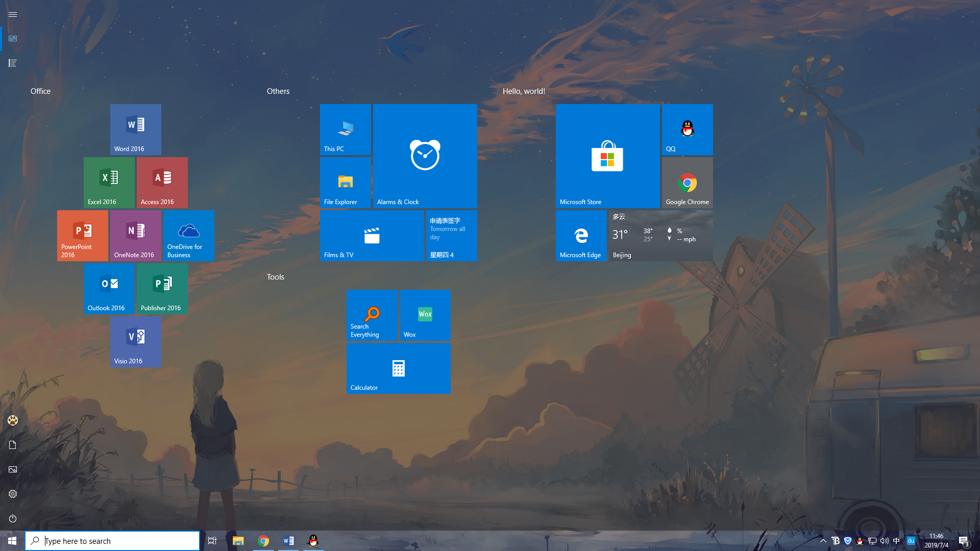Expand the Start hamburger menu
980x551 pixels.
coord(13,14)
